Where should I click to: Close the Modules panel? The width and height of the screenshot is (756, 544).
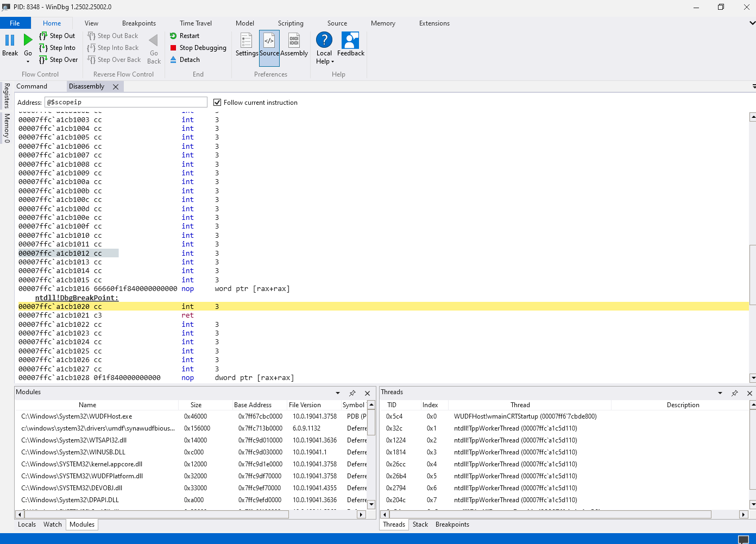tap(367, 393)
